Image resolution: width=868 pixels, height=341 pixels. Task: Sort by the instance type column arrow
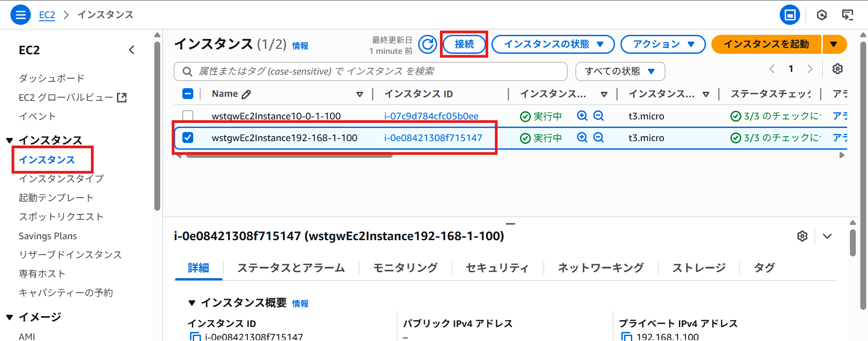pos(706,94)
